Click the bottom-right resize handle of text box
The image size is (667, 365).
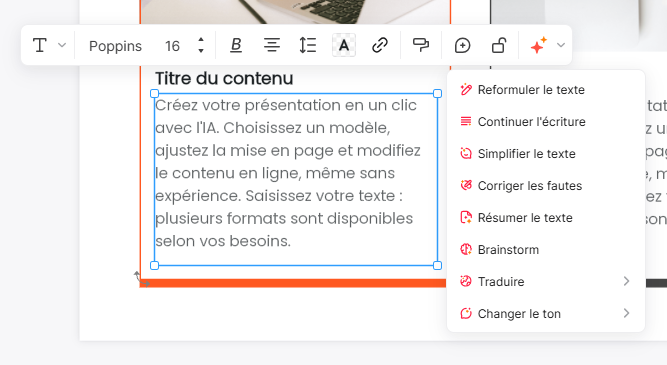[437, 265]
